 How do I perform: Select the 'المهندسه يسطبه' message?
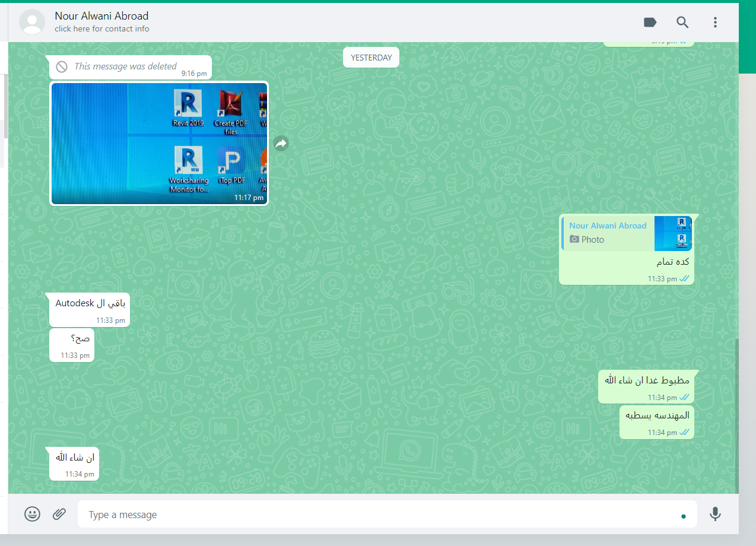[657, 421]
